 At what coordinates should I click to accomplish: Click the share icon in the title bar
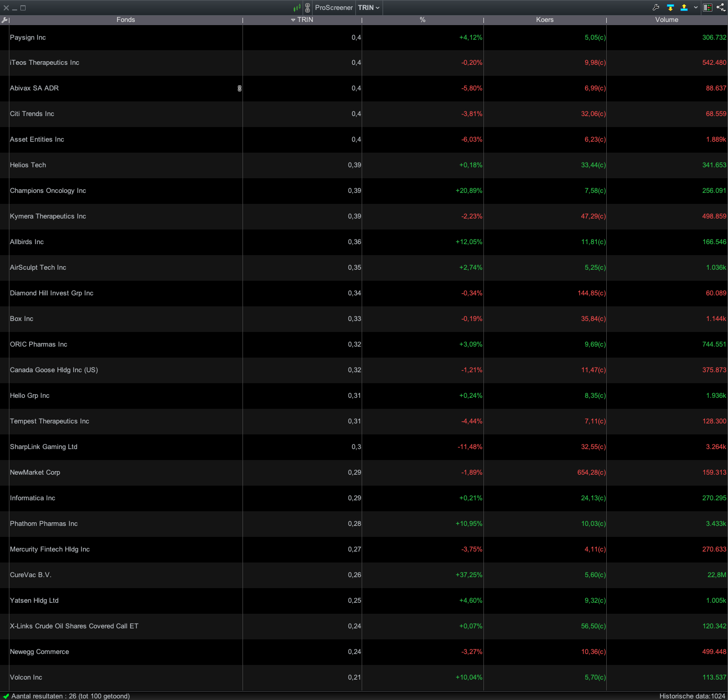pos(721,7)
